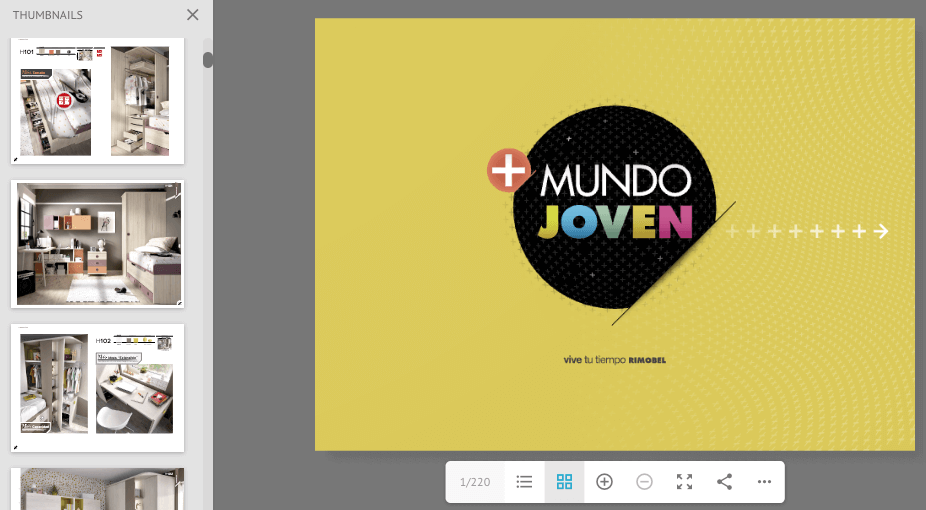
Task: Open the H101 wardrobe thumbnail page
Action: (x=97, y=100)
